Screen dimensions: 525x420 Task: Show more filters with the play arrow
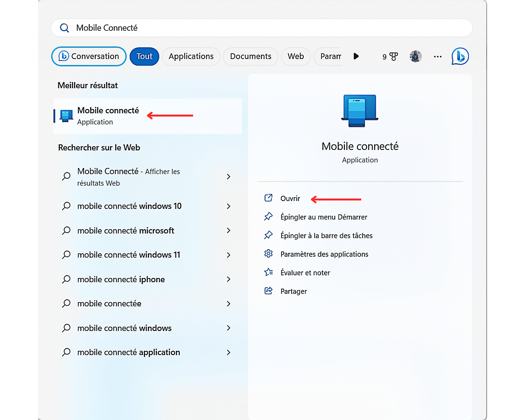[356, 56]
